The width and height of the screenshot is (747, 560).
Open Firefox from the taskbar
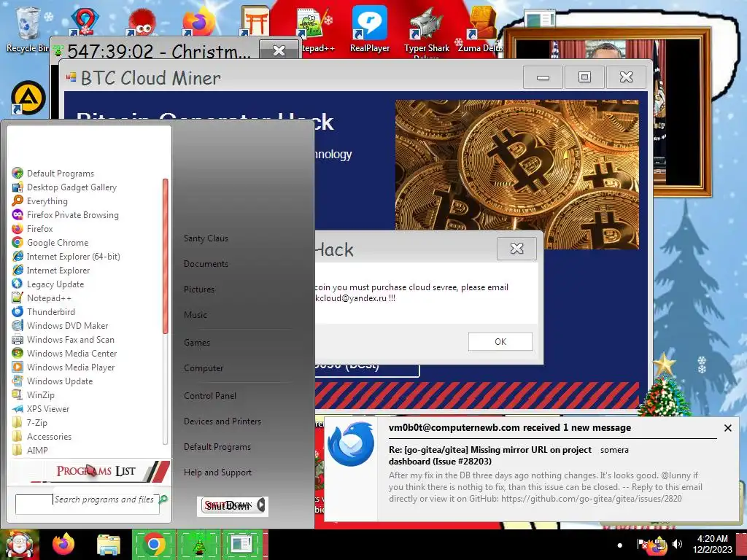coord(63,544)
